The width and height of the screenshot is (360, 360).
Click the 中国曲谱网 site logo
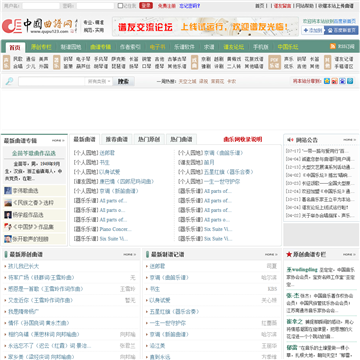point(40,26)
